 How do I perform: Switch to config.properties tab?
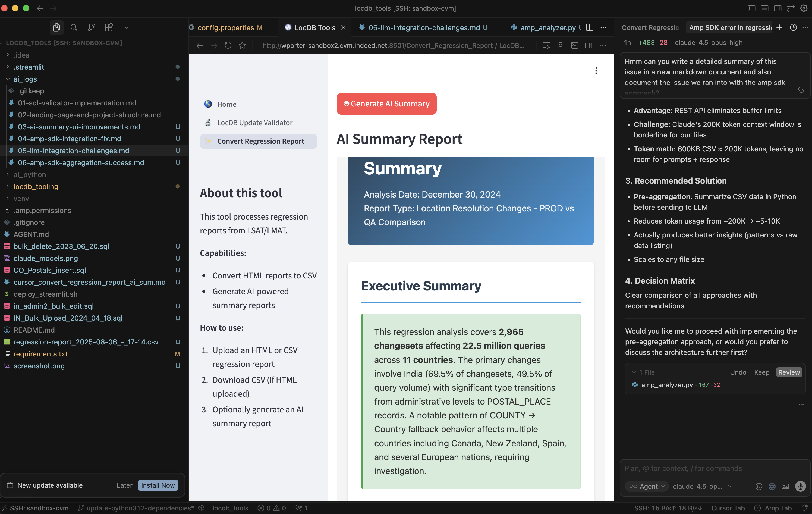pos(226,28)
